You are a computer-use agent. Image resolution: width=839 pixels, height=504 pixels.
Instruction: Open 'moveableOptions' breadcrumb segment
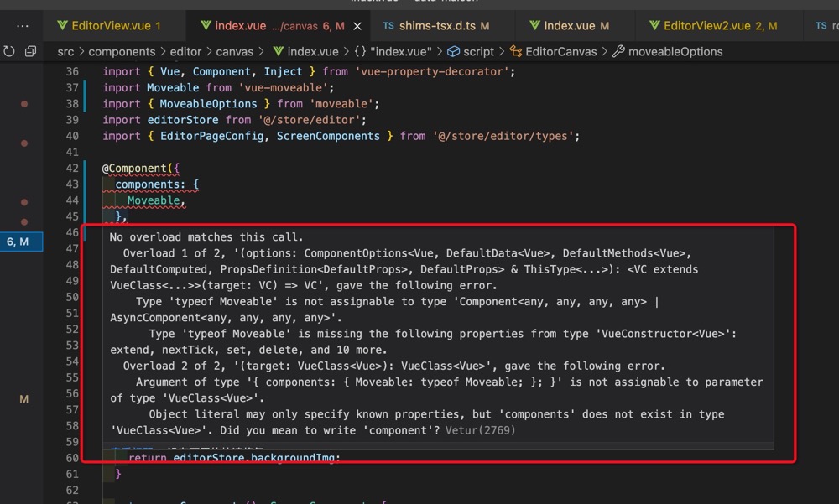675,52
